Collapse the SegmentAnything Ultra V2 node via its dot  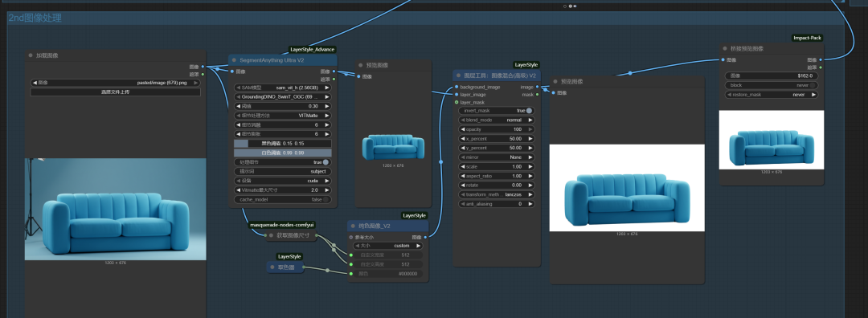[x=234, y=59]
